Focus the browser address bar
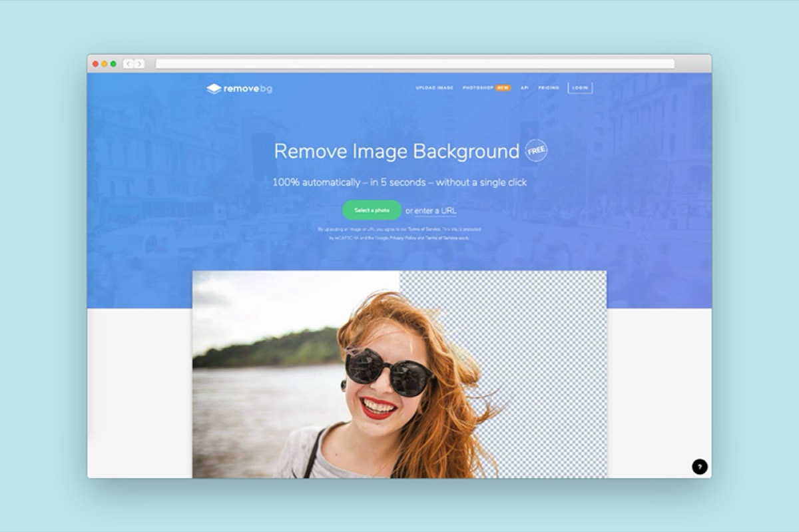 (414, 64)
